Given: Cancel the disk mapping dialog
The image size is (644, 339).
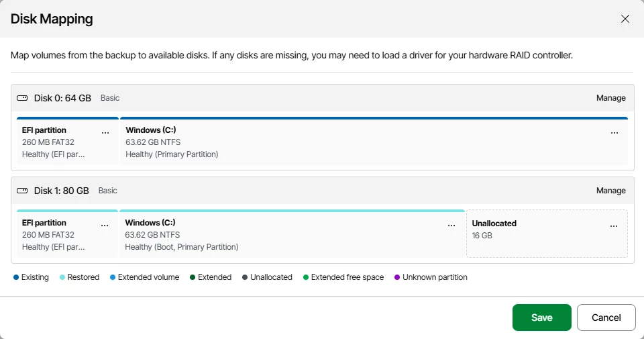Looking at the screenshot, I should [606, 318].
